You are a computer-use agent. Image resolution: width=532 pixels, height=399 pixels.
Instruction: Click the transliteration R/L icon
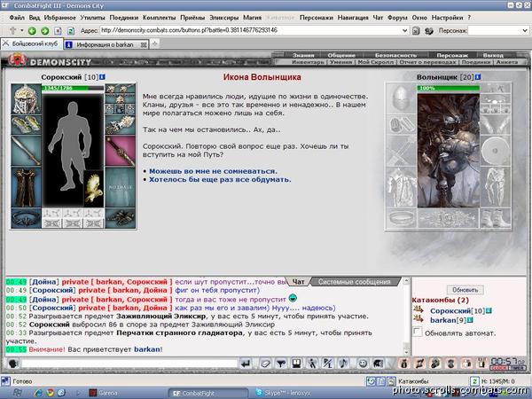(328, 364)
